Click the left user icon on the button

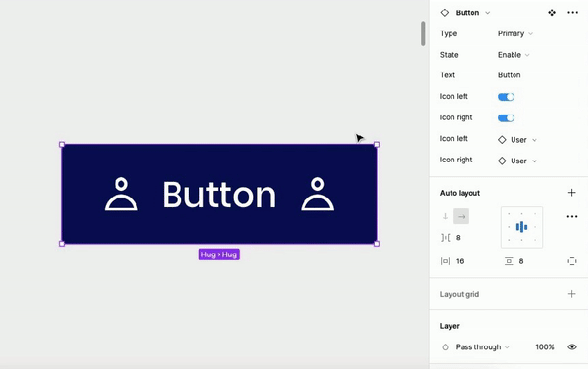tap(122, 194)
